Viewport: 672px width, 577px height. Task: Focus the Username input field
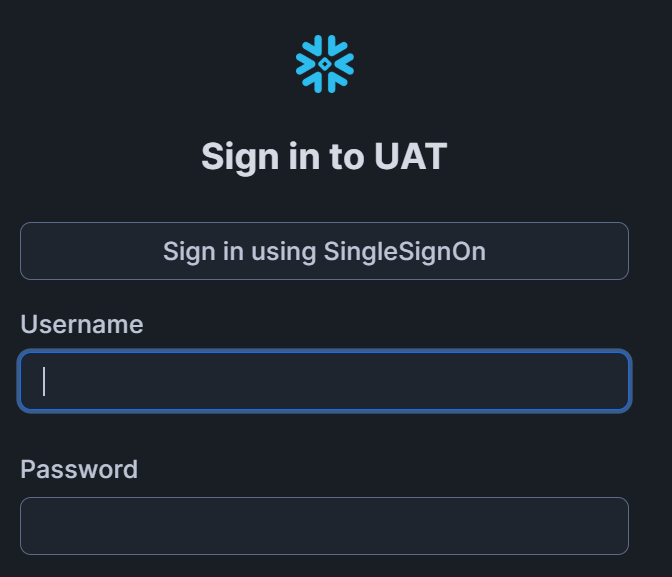click(x=324, y=381)
